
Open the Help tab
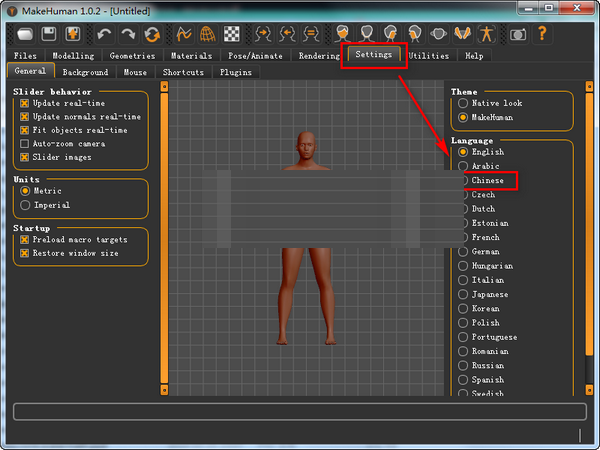[474, 56]
